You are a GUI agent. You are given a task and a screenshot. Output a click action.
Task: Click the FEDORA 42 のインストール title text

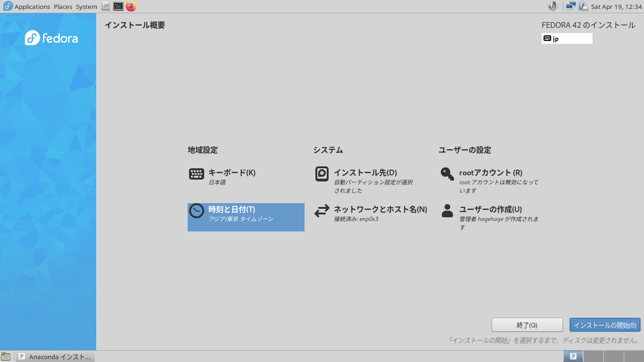588,25
